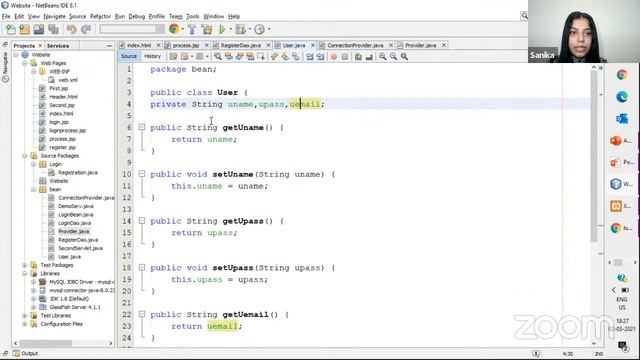
Task: Open the browser selection dropdown arrow
Action: point(182,29)
